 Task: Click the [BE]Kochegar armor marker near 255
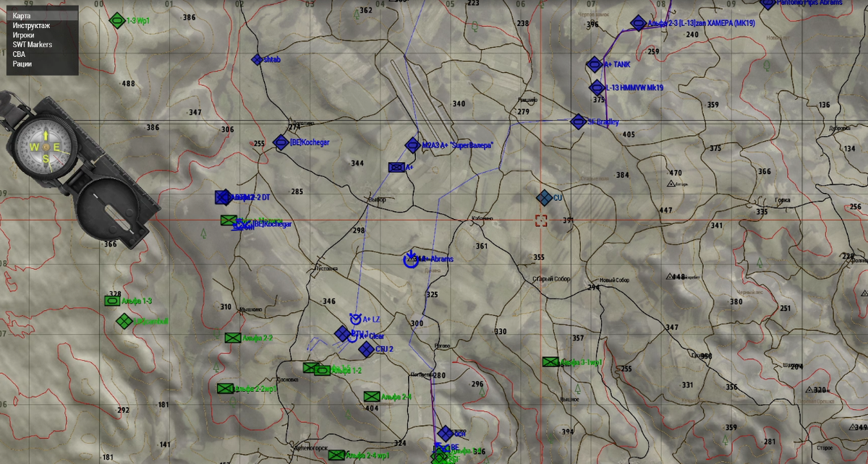click(x=281, y=142)
